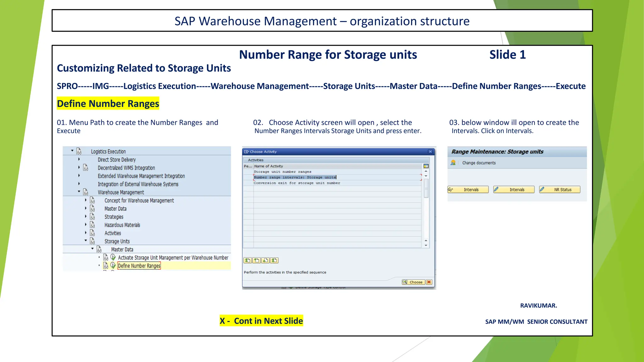Open documentation icon for Strategies

[x=92, y=217]
